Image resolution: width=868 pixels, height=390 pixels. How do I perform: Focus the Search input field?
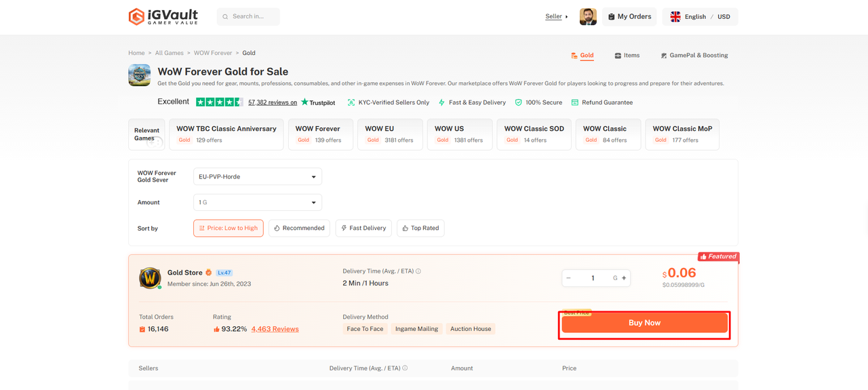248,16
